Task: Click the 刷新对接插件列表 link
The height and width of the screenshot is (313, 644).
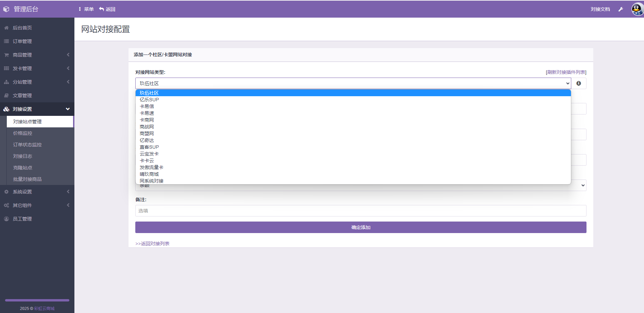Action: pyautogui.click(x=566, y=72)
